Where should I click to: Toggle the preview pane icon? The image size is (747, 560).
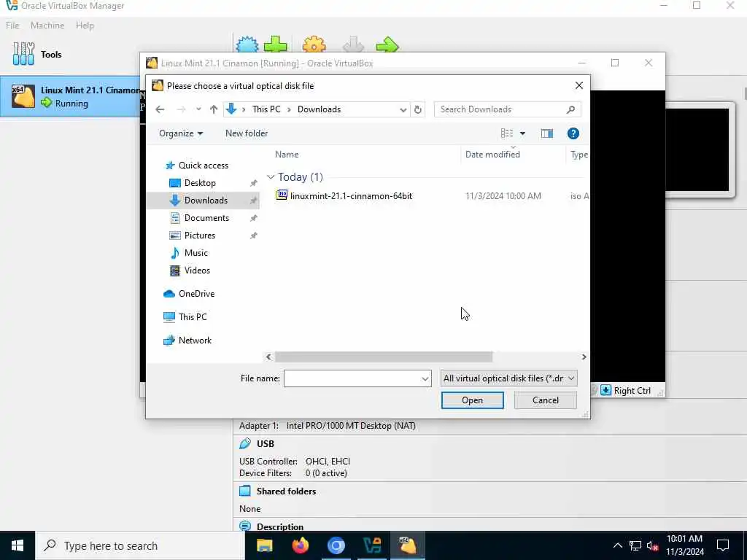(547, 133)
